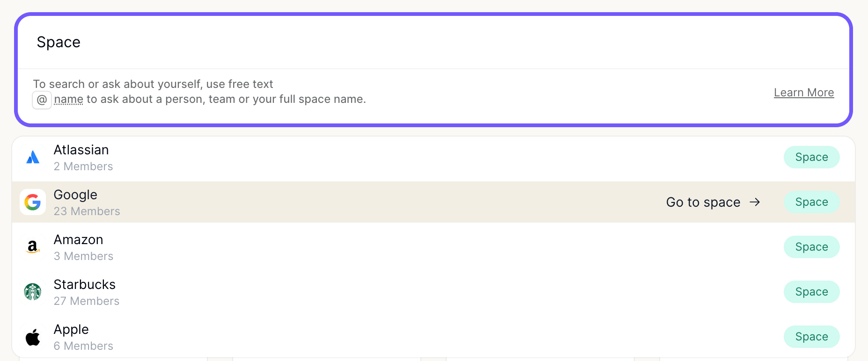Click the Space badge on Google row

pos(811,202)
